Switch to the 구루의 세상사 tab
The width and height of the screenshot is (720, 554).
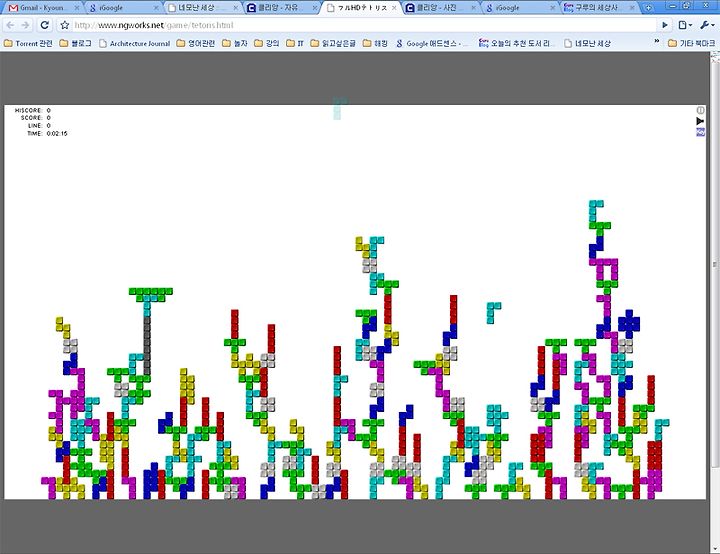pyautogui.click(x=597, y=8)
